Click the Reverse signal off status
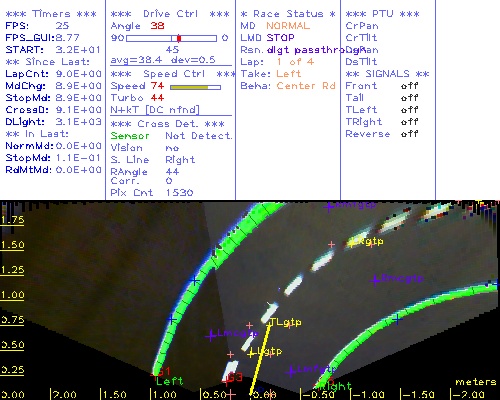 tap(409, 134)
